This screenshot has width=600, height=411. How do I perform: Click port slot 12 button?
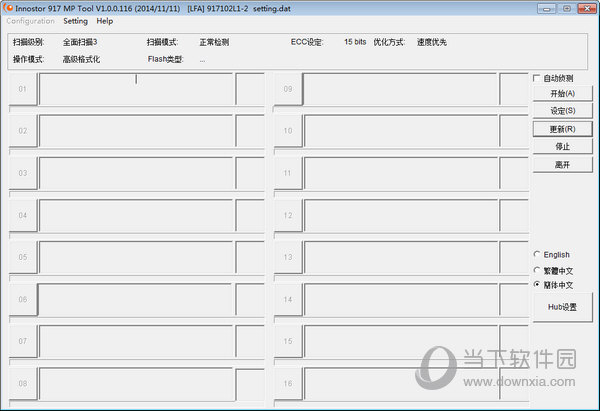(288, 215)
